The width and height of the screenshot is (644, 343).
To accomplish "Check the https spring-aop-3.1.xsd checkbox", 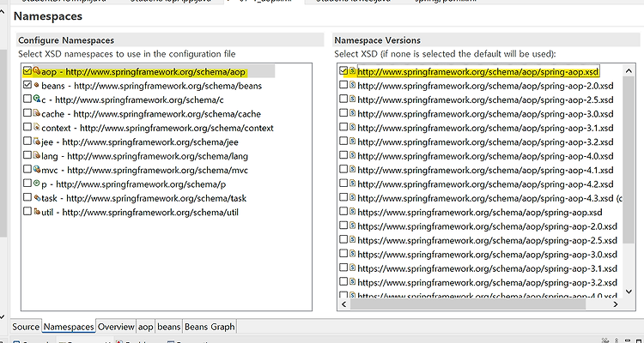I will point(343,268).
